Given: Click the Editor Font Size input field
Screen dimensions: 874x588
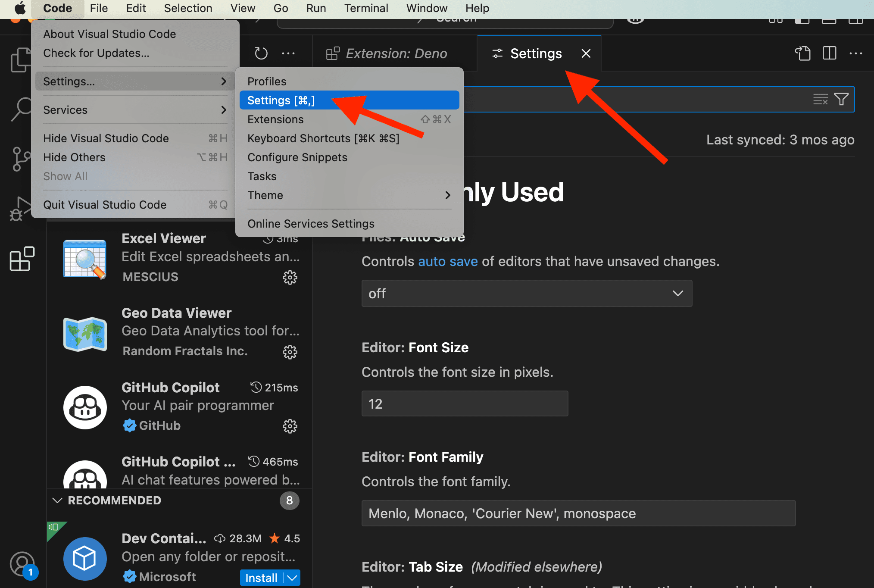Looking at the screenshot, I should click(x=465, y=403).
